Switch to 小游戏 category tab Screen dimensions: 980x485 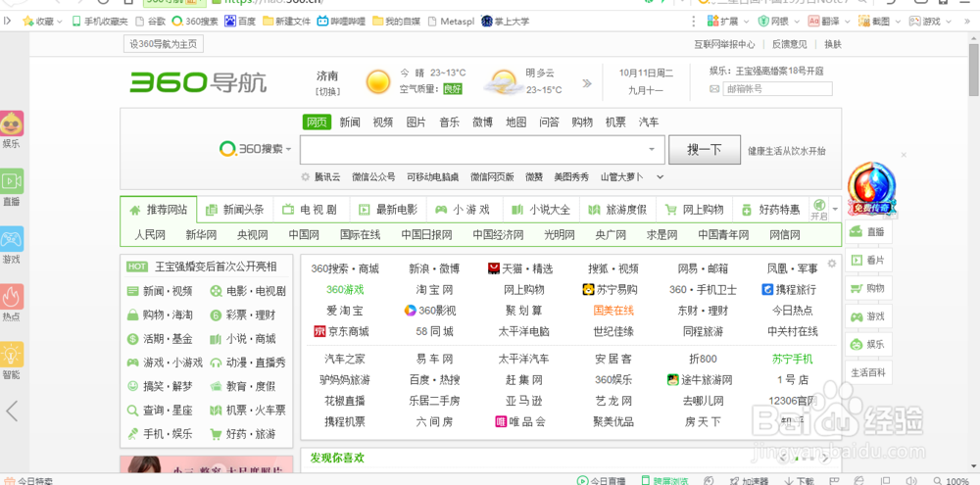coord(465,210)
